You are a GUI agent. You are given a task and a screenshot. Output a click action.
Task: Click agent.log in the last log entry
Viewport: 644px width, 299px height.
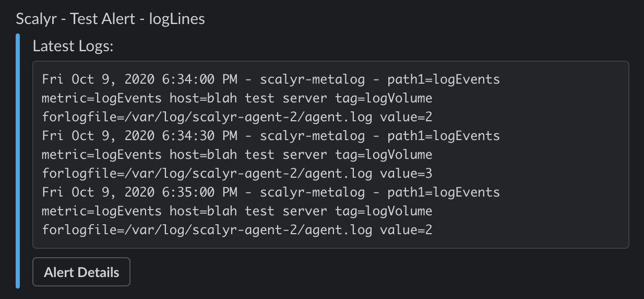pyautogui.click(x=339, y=229)
